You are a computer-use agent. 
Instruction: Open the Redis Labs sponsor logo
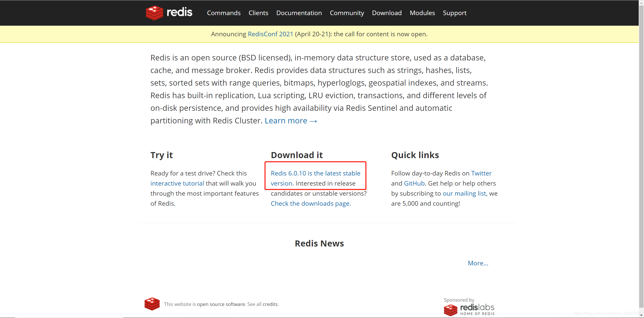pos(469,310)
